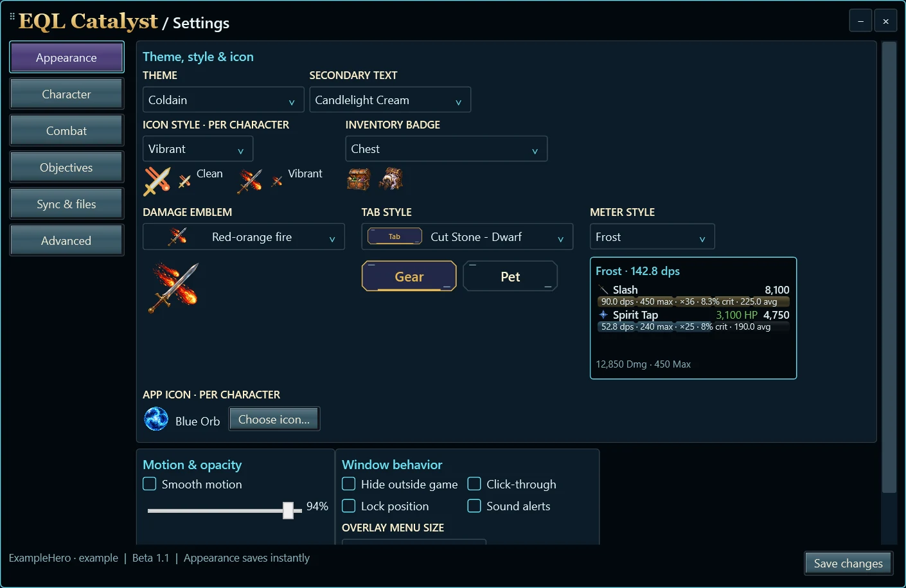The width and height of the screenshot is (906, 588).
Task: Click the large Clean crossed-swords icon
Action: [x=157, y=181]
